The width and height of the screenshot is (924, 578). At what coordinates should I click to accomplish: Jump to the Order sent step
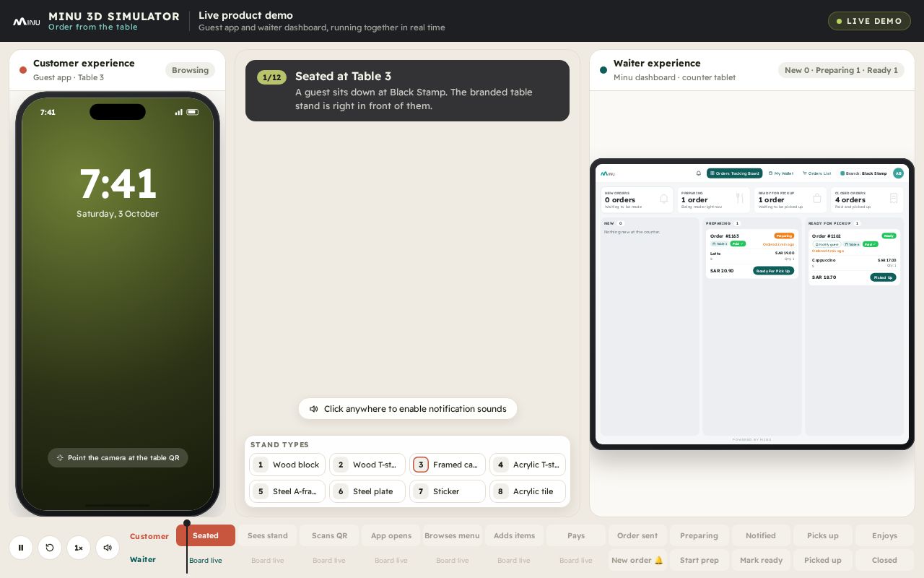tap(638, 535)
